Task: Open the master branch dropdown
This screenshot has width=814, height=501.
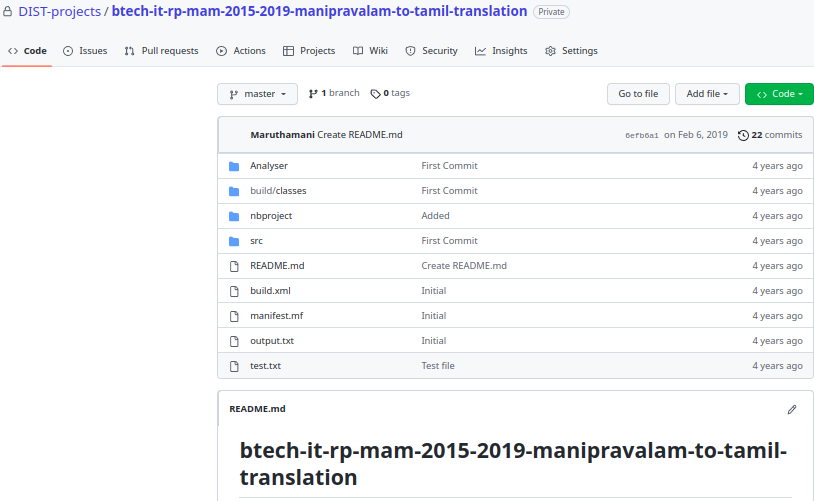Action: click(x=257, y=94)
